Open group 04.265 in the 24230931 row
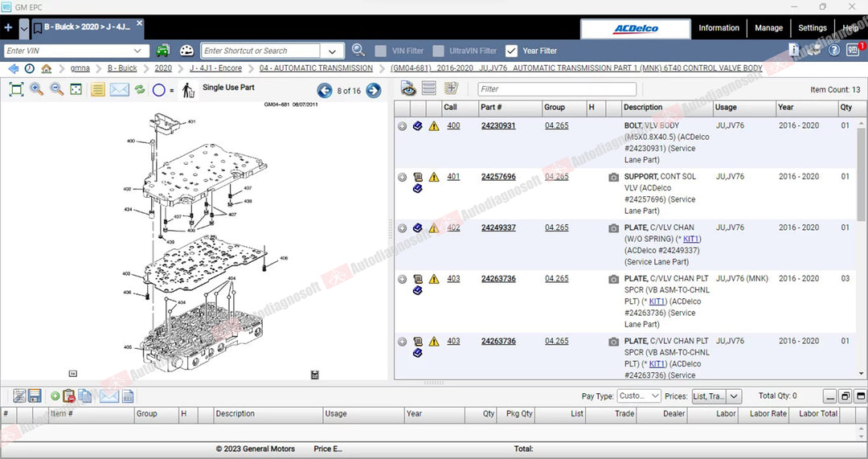The image size is (868, 459). (x=556, y=125)
